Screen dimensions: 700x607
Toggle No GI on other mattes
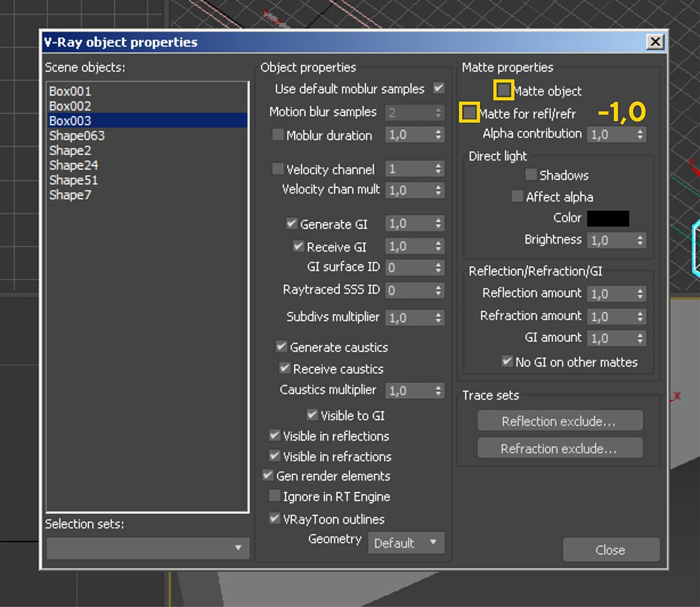(507, 361)
